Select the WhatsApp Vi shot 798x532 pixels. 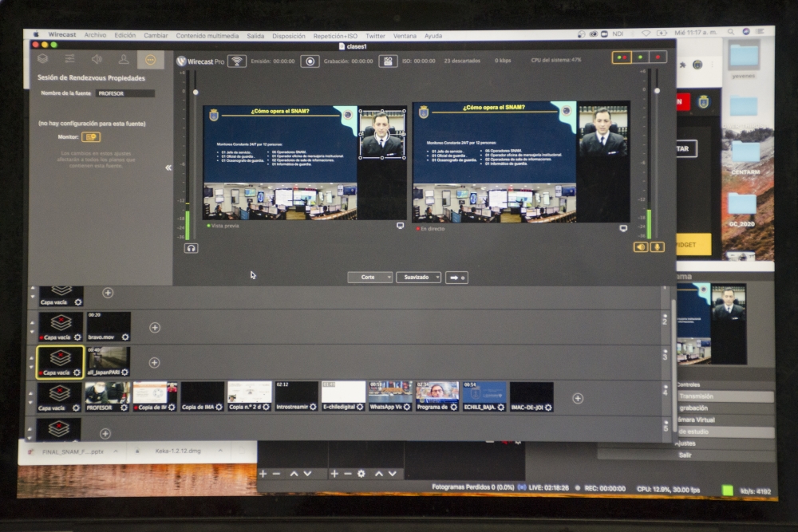coord(390,396)
